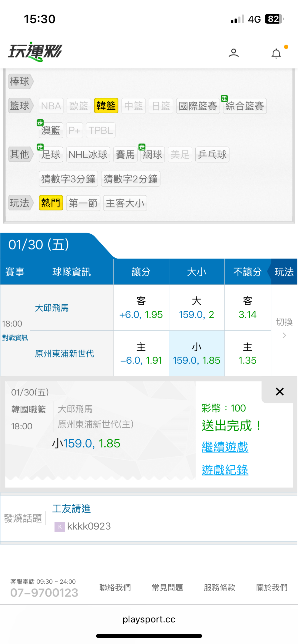Select the 足球 sport filter
The image size is (298, 644).
coord(51,155)
